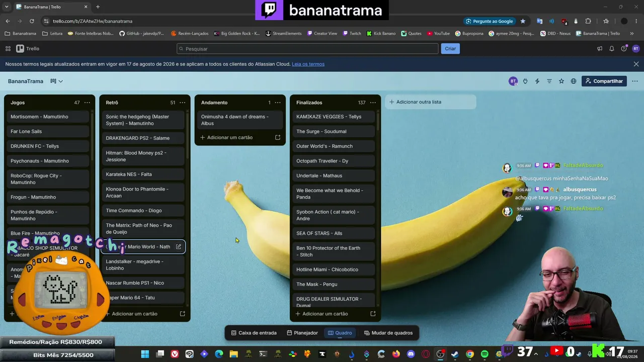The image size is (644, 362).
Task: Open the Chrome extensions puzzle icon
Action: pyautogui.click(x=588, y=21)
